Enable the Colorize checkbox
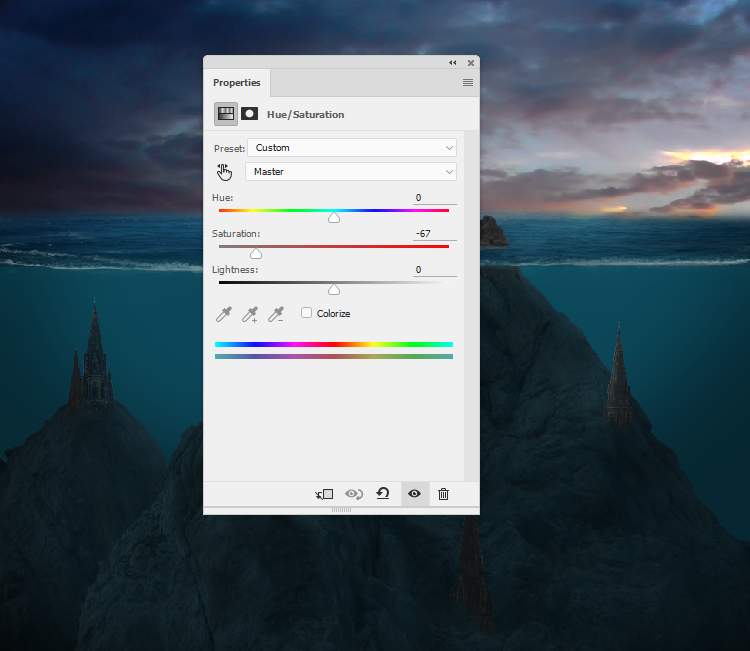This screenshot has height=651, width=750. click(307, 313)
